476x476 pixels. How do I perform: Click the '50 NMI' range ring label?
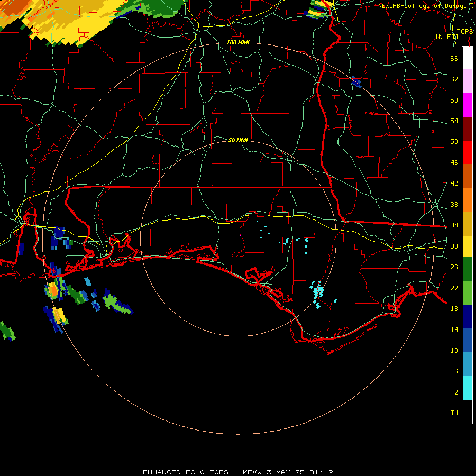238,140
